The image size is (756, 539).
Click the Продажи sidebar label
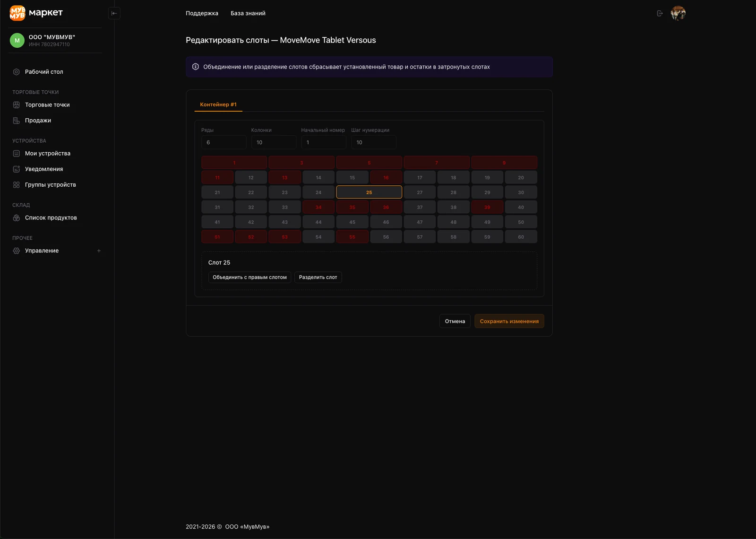tap(38, 121)
